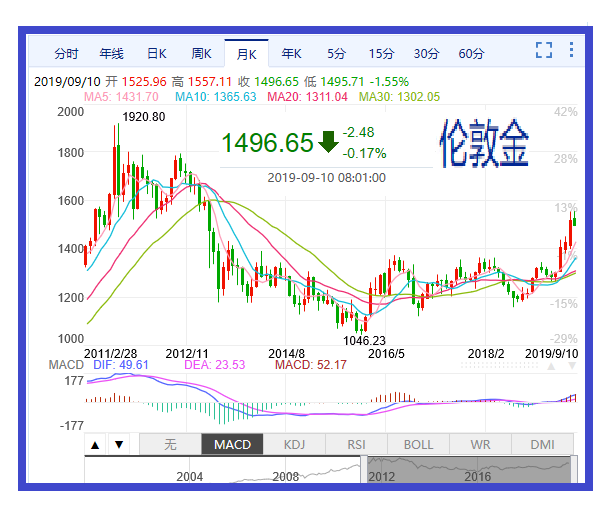Screen dimensions: 611x518
Task: Select the KDJ indicator button
Action: 294,444
